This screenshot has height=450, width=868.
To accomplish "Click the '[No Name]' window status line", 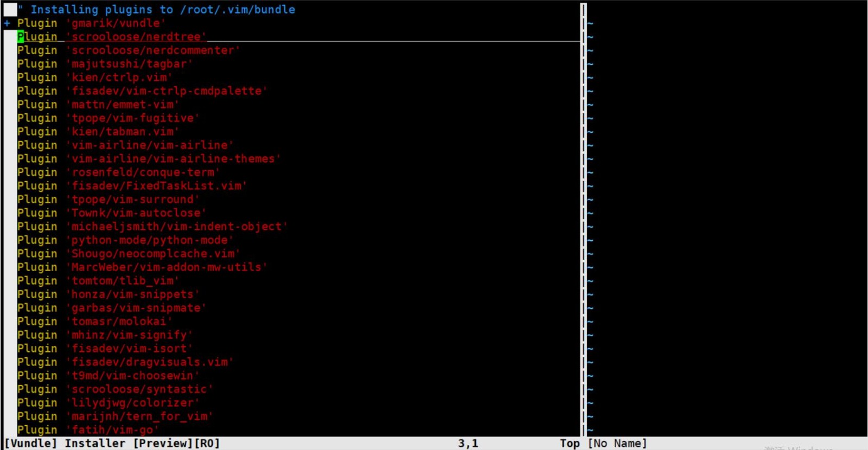I will (617, 443).
